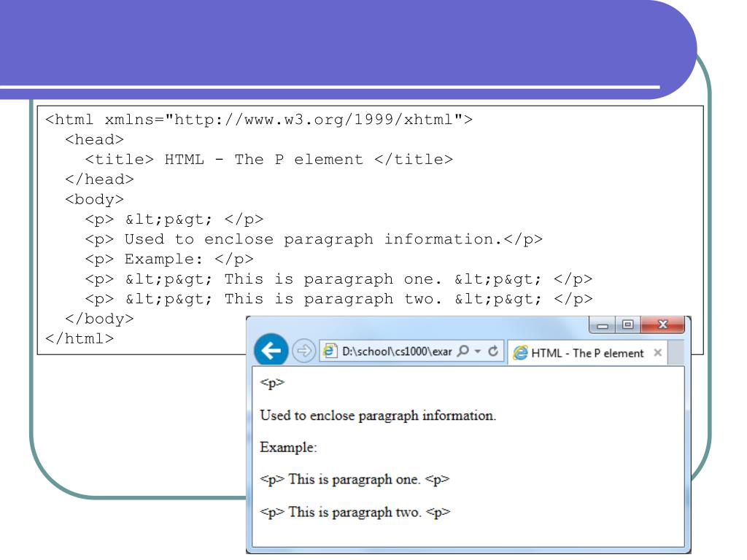Click the '</body>' closing tag in code
Image resolution: width=747 pixels, height=560 pixels.
pyautogui.click(x=99, y=319)
